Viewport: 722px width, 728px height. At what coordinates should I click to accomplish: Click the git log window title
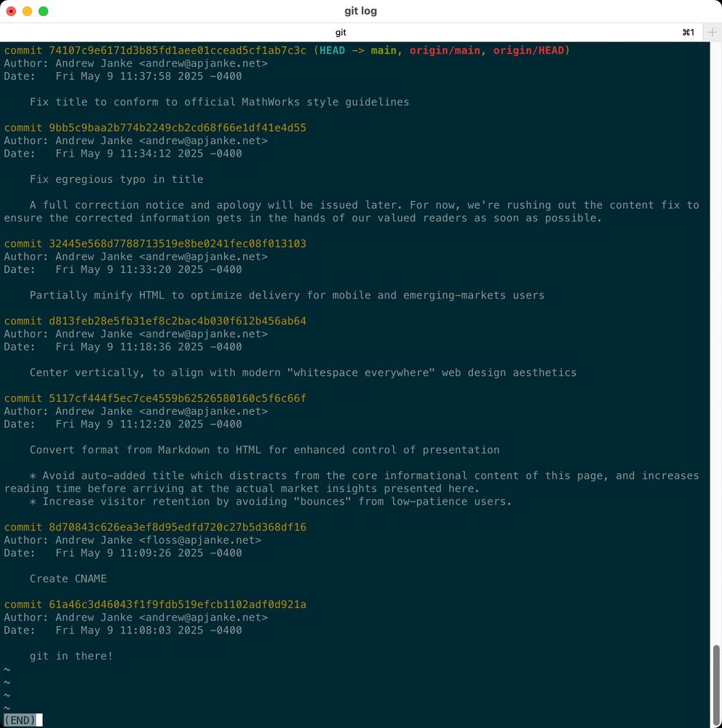point(361,10)
